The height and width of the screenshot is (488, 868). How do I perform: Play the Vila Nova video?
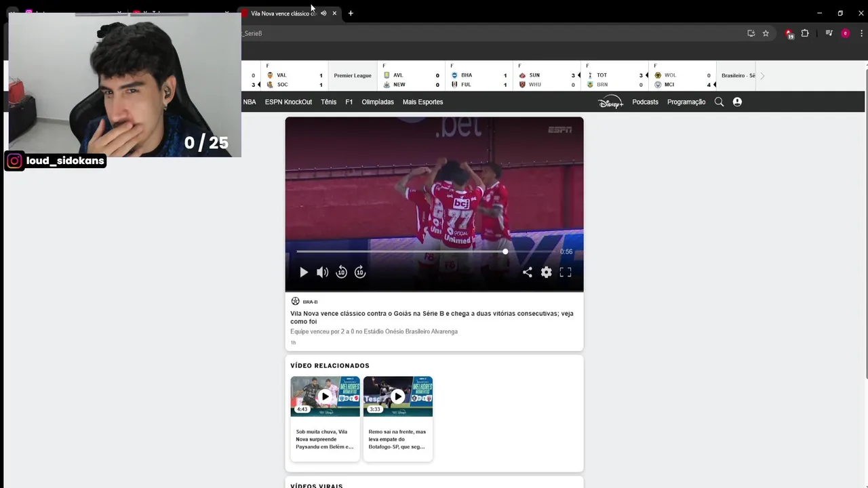pos(304,272)
